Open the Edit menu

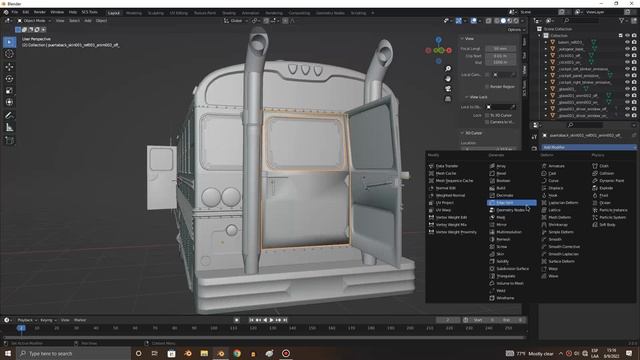(x=26, y=12)
